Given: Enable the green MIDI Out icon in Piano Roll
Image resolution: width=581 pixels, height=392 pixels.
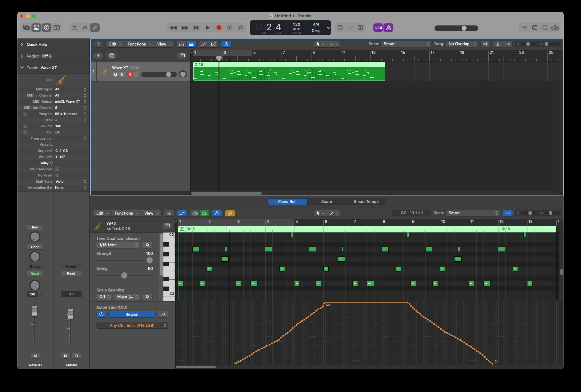Looking at the screenshot, I should [205, 213].
